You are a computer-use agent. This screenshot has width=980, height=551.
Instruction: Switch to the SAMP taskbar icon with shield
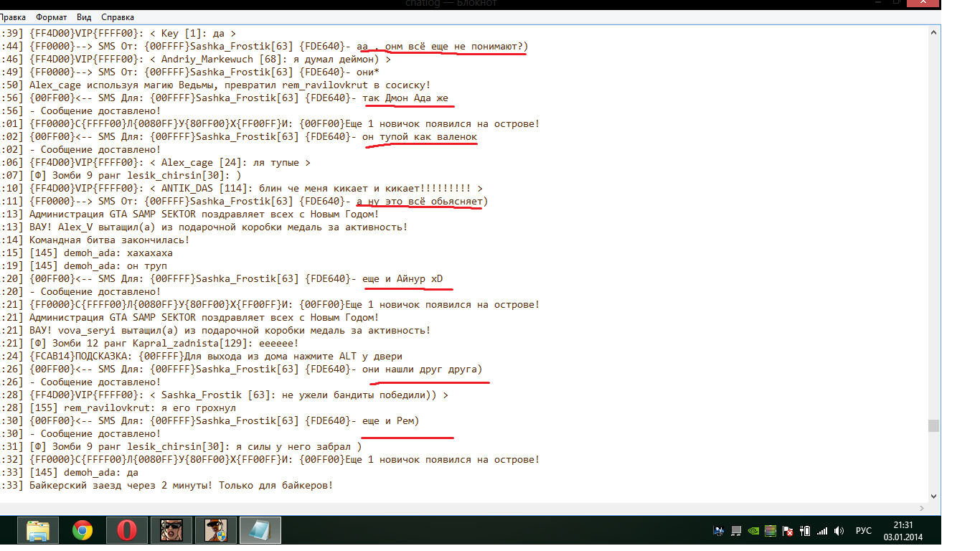coord(216,531)
